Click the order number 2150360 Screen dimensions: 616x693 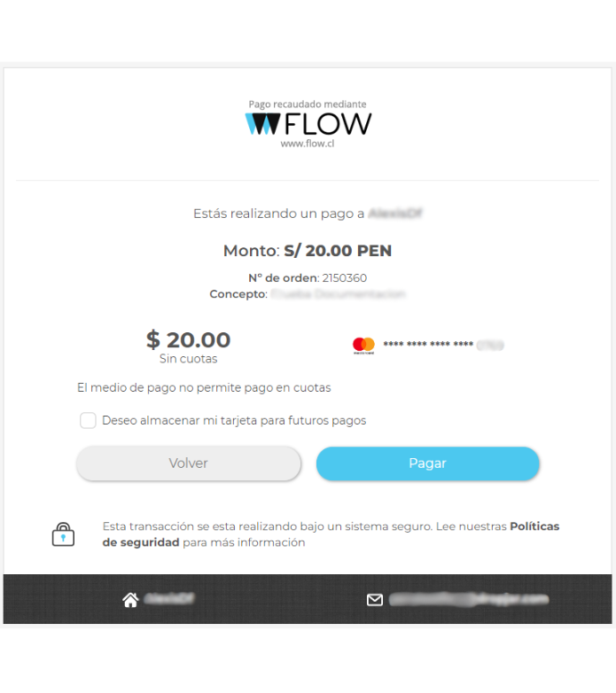click(x=344, y=278)
